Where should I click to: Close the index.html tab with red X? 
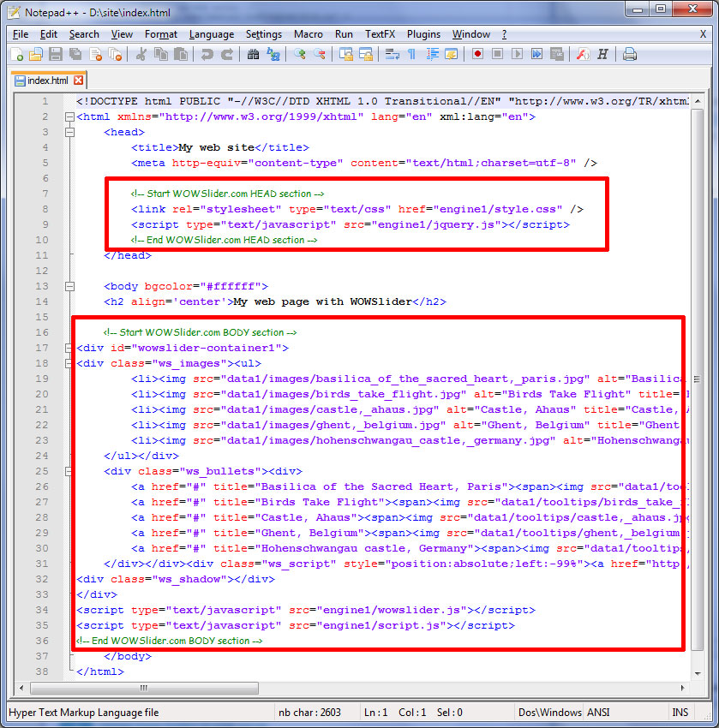pyautogui.click(x=79, y=80)
